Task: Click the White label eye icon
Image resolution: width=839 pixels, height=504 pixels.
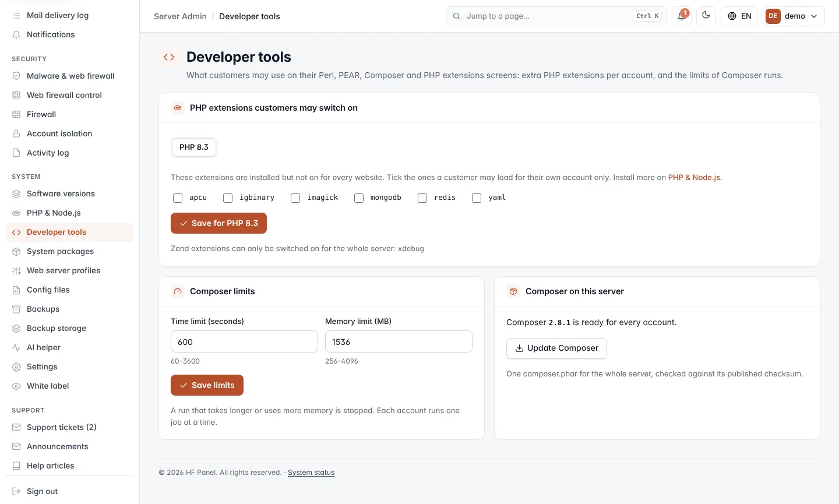Action: [x=16, y=386]
